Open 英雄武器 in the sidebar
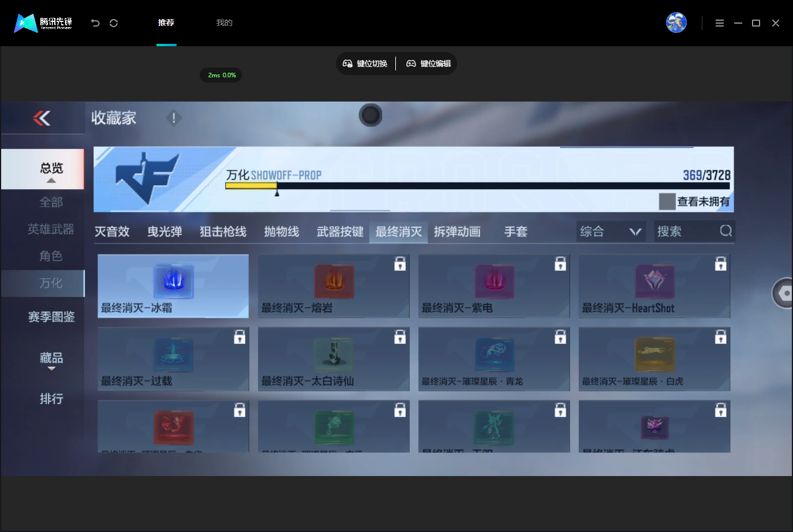 tap(51, 229)
